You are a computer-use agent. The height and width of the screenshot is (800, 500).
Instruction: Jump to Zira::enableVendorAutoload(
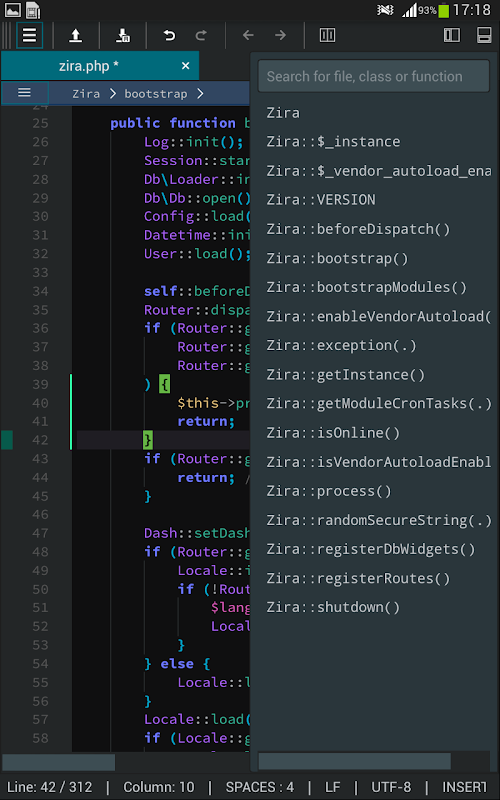(x=378, y=316)
